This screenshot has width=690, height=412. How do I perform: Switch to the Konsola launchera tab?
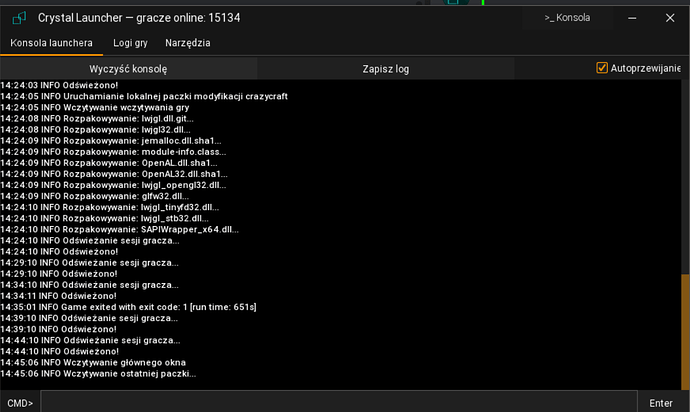point(52,43)
